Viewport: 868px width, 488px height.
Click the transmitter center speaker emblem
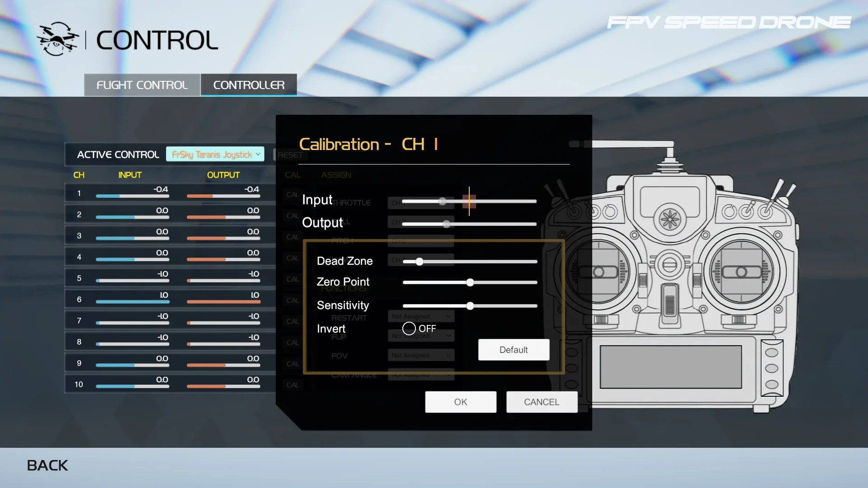click(670, 220)
